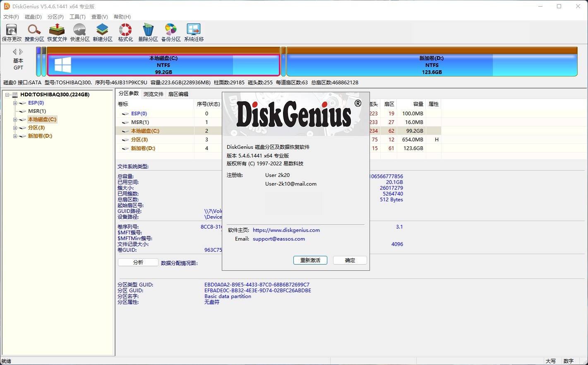Click the 分区(3) row in partition table
The image size is (588, 365).
(278, 140)
